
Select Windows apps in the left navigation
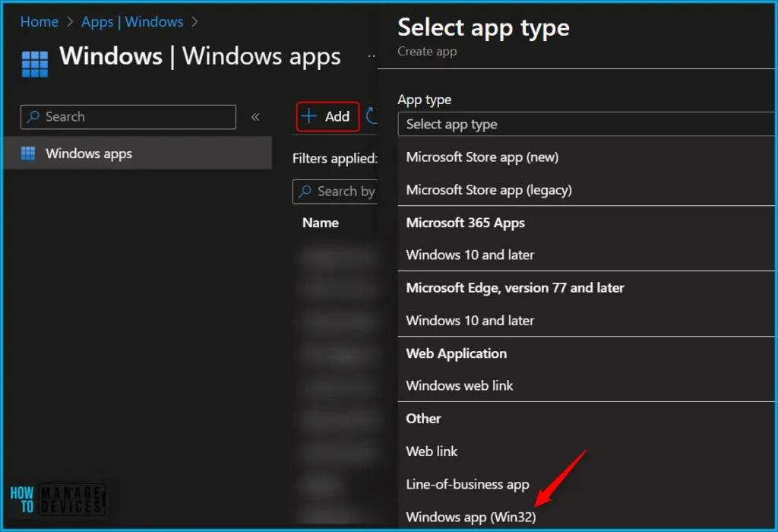click(138, 154)
